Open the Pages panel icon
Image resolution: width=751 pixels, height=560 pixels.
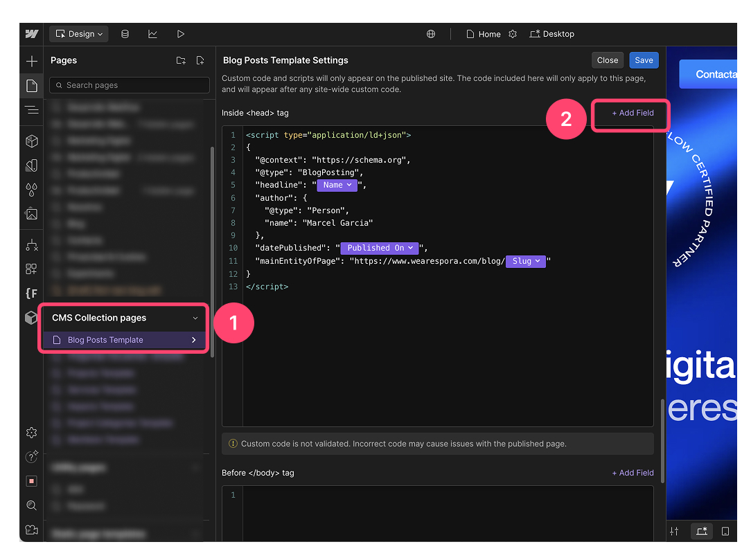point(32,86)
